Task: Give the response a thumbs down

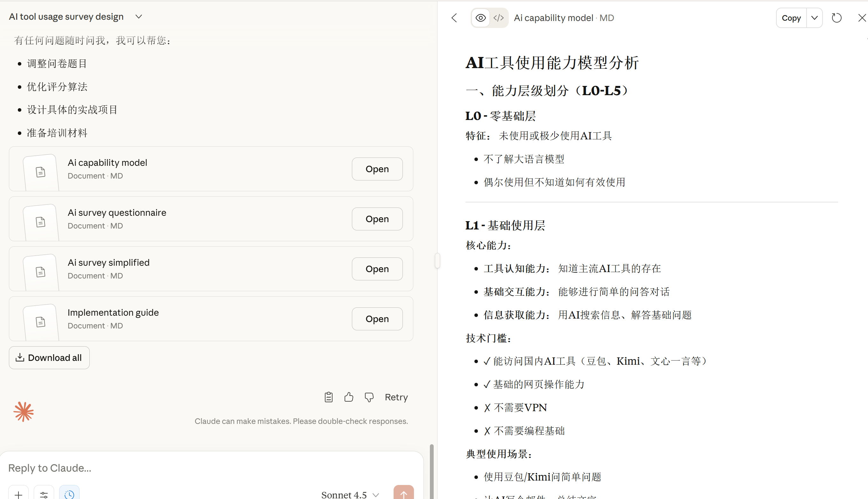Action: point(369,397)
